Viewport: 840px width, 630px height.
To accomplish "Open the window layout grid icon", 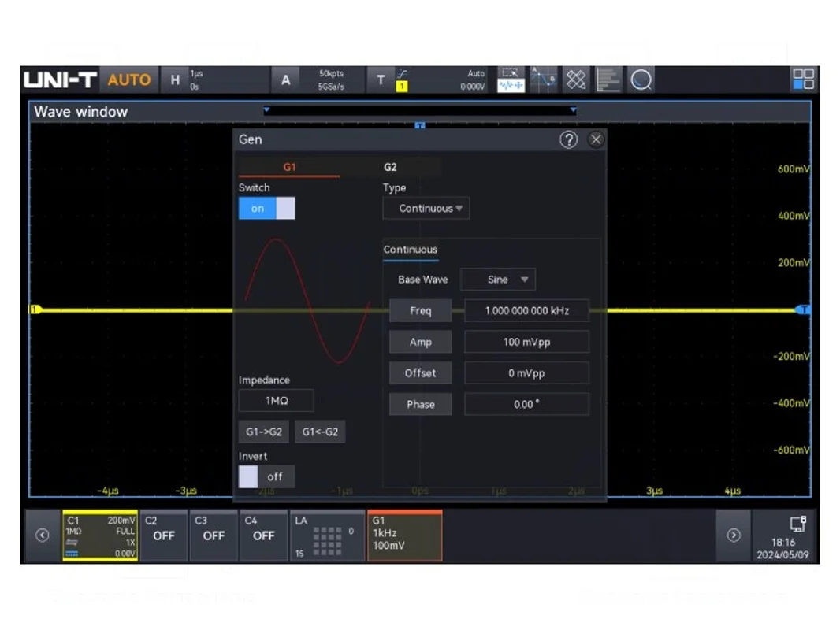I will [x=803, y=80].
